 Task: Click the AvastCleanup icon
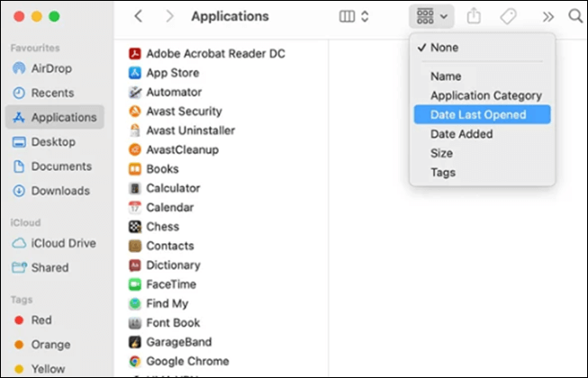click(x=135, y=150)
